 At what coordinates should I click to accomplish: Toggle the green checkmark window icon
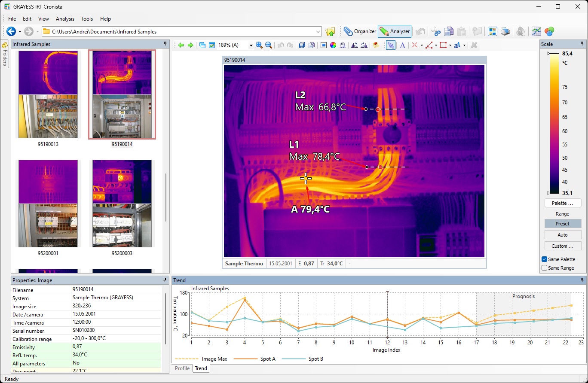[212, 45]
